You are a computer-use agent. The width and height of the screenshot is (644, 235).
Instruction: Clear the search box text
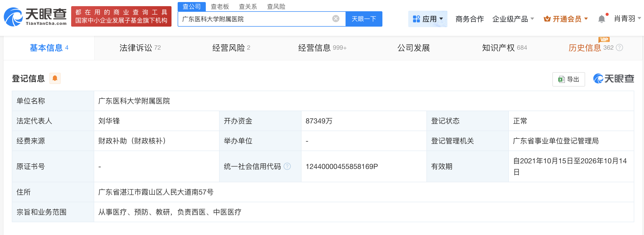[336, 19]
